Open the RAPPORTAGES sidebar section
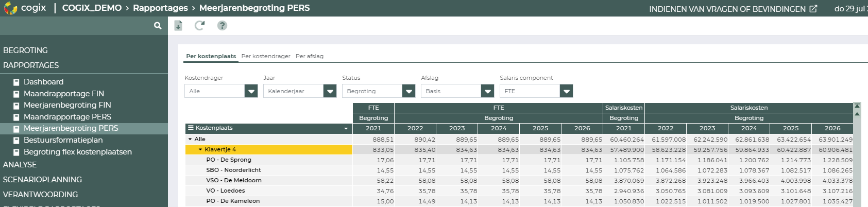The width and height of the screenshot is (868, 207). (x=31, y=65)
